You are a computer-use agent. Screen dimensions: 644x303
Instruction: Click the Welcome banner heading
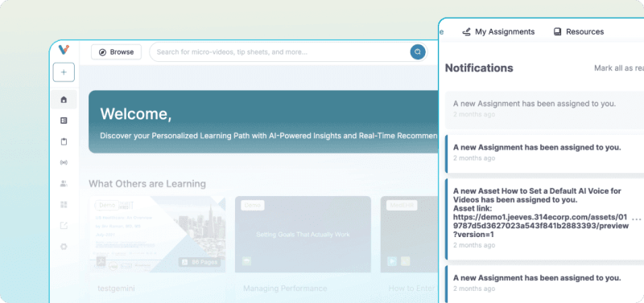(x=136, y=114)
